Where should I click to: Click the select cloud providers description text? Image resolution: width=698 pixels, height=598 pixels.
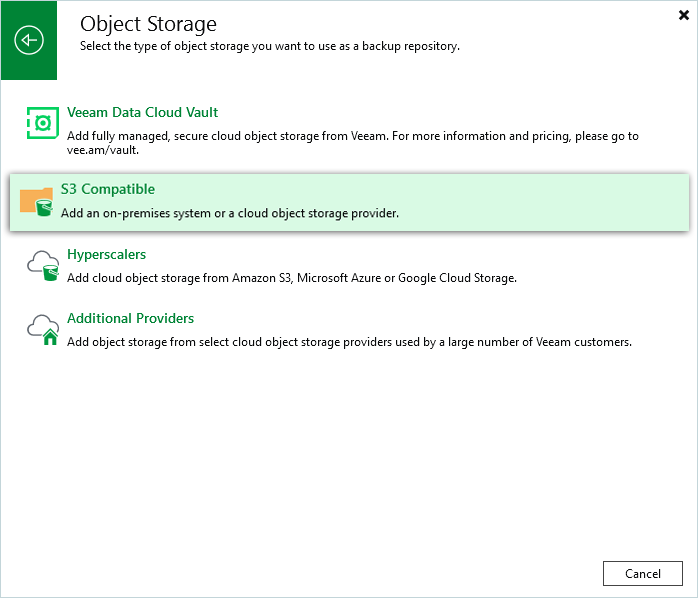click(349, 342)
